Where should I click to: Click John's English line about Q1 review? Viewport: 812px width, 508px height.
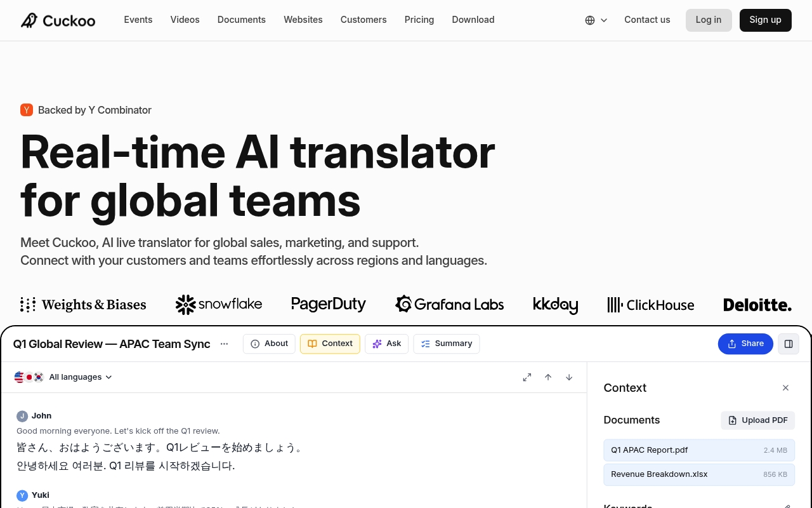[118, 431]
